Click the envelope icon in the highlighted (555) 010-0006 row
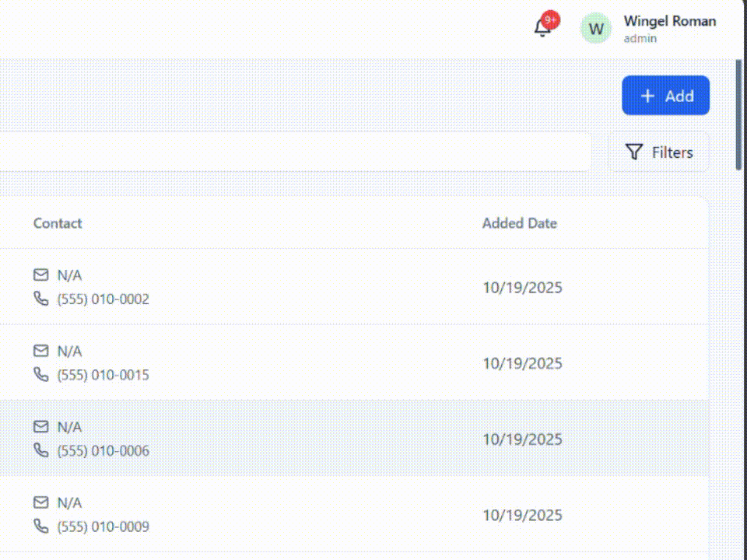The height and width of the screenshot is (560, 747). point(40,426)
